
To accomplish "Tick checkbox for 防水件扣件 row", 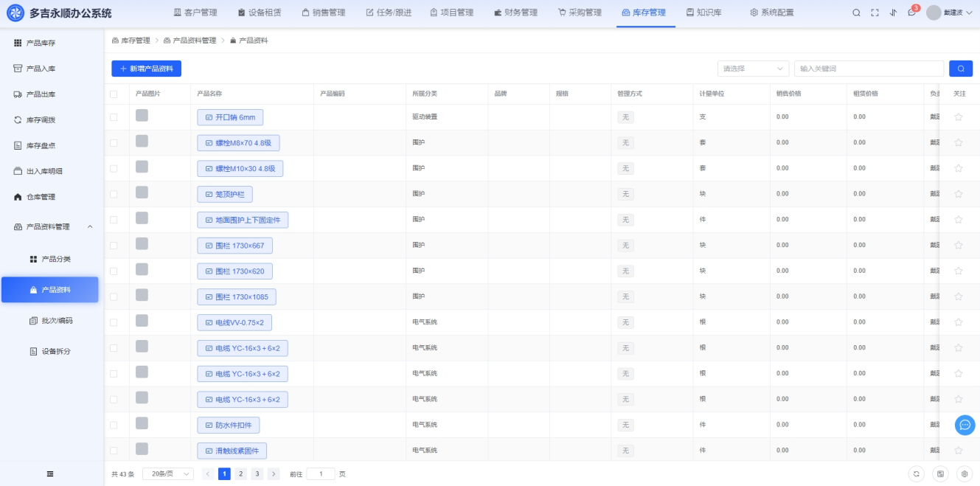I will click(114, 426).
